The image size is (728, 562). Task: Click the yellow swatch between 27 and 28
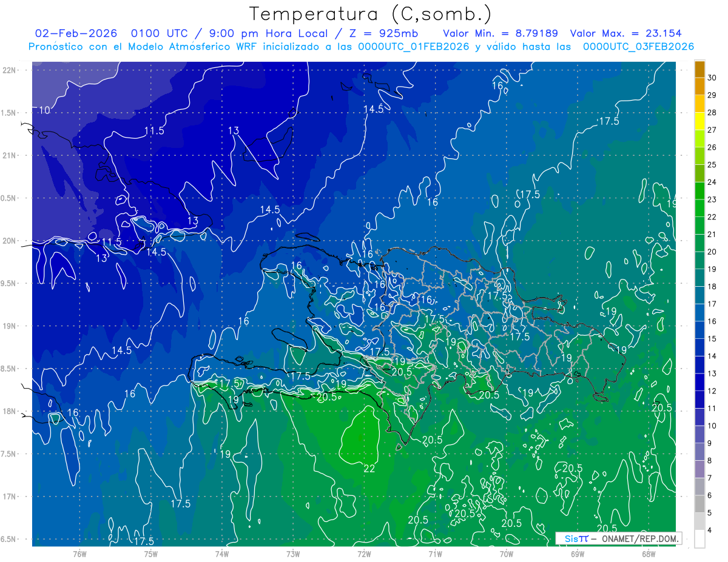tap(699, 122)
